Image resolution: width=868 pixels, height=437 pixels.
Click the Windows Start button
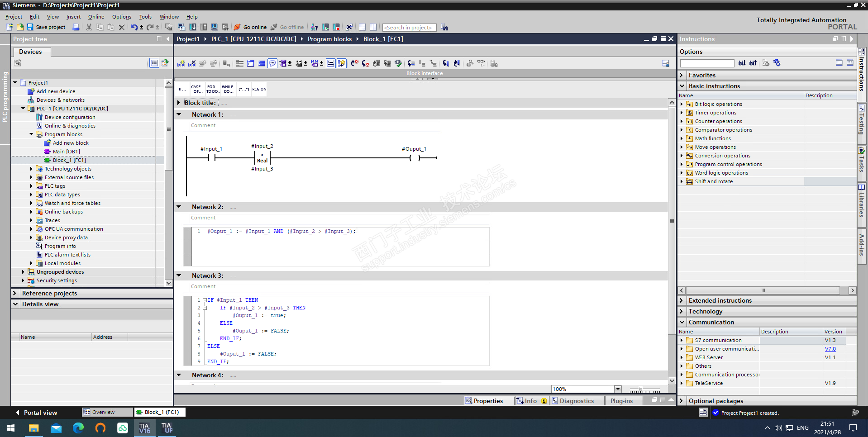(x=11, y=427)
